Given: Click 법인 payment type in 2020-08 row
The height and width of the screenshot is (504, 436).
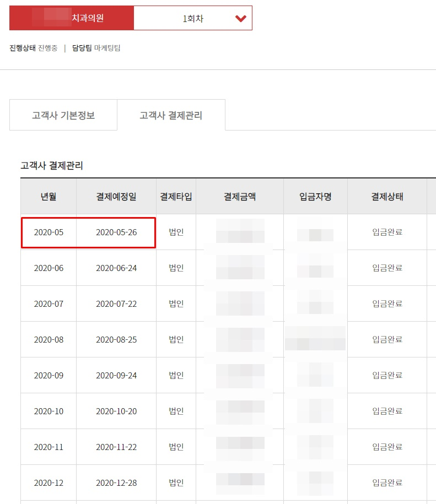Looking at the screenshot, I should (x=176, y=339).
